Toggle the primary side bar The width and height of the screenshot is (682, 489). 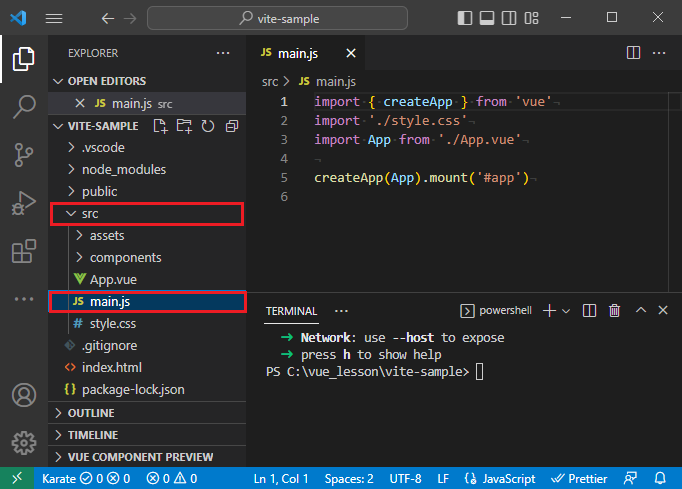(x=465, y=18)
